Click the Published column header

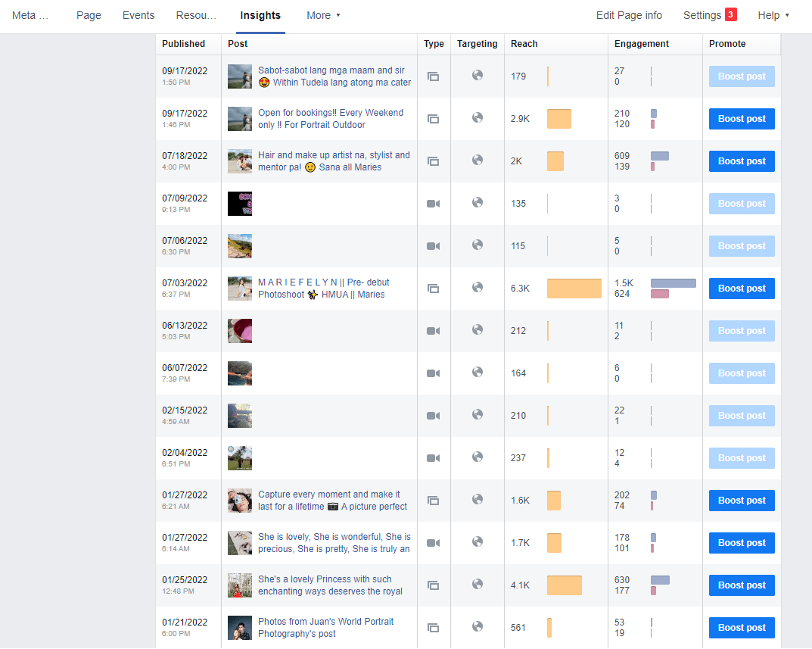pos(183,44)
